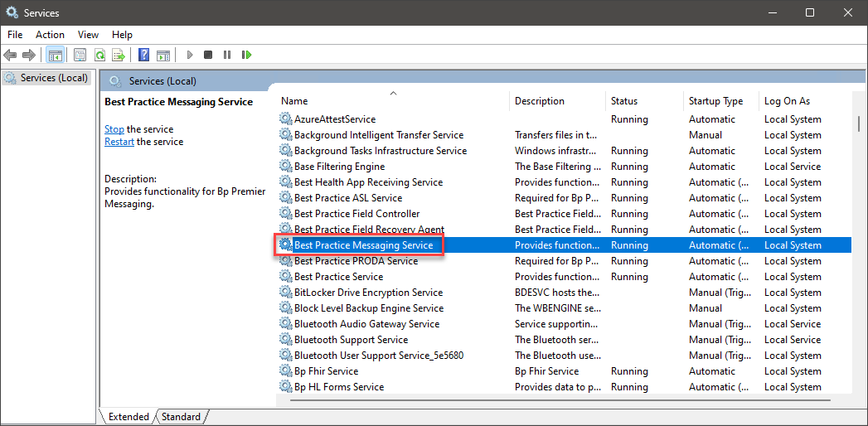Click the 'Service supportin...' description cell
Viewport: 868px width, 426px height.
555,324
